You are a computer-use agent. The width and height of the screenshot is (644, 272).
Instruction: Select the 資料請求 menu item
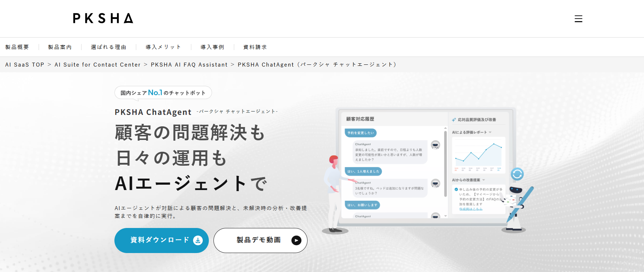pos(255,47)
